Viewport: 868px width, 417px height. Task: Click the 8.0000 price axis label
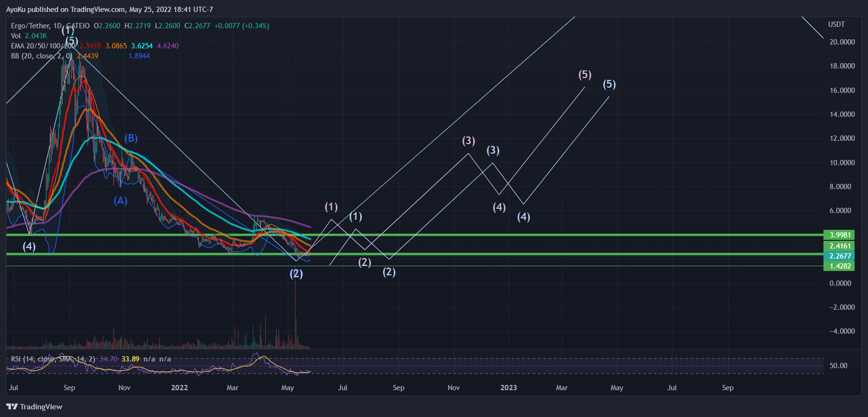coord(840,187)
